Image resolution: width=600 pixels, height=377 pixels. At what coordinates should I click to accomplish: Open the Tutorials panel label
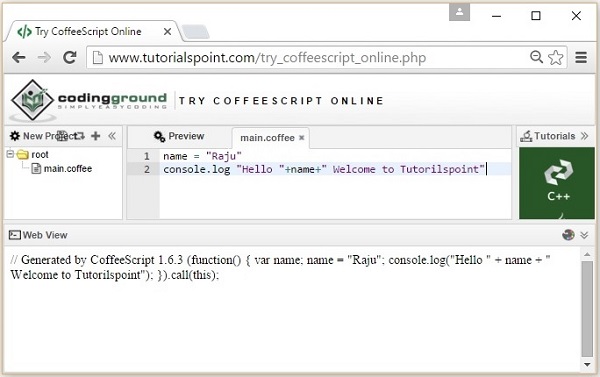click(x=554, y=136)
